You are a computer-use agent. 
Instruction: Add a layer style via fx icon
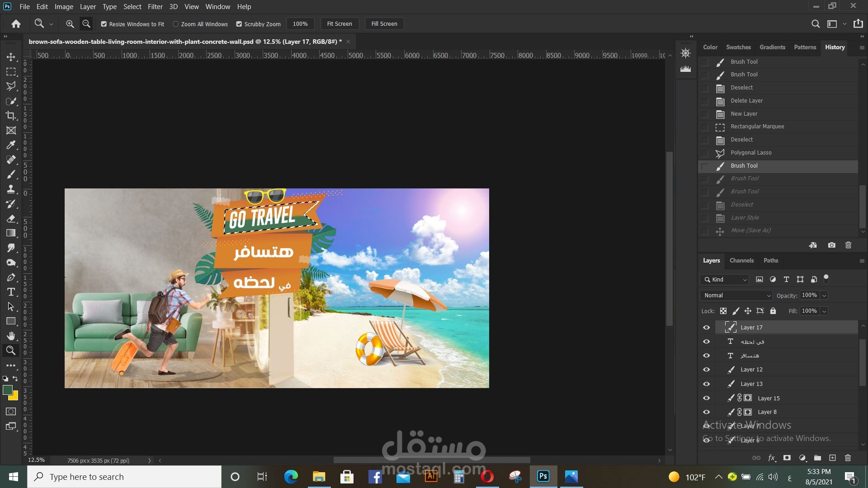click(x=772, y=458)
